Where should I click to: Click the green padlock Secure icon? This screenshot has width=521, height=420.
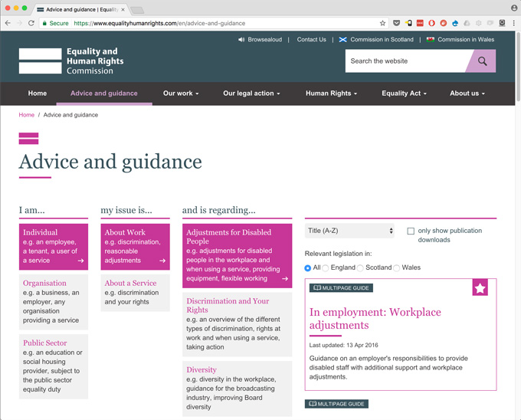coord(44,23)
